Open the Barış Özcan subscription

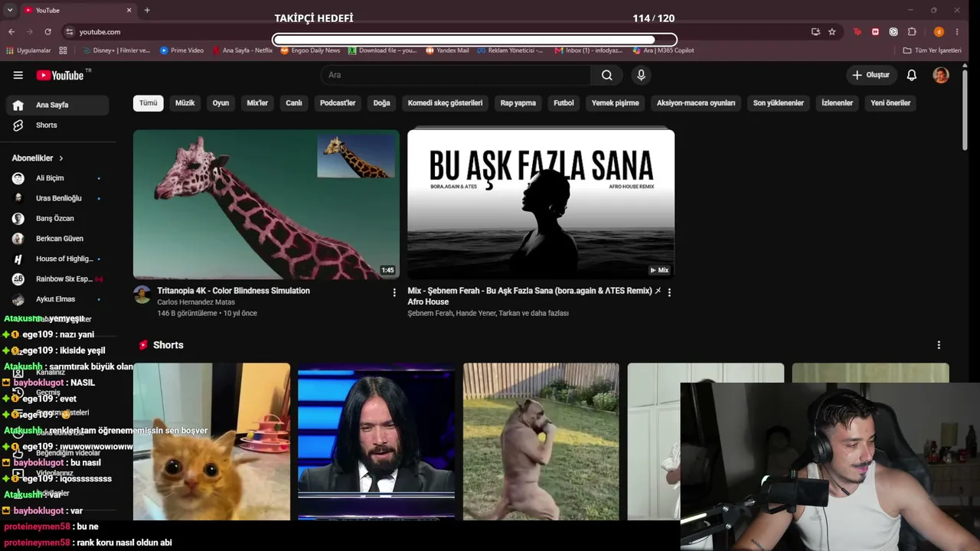(x=57, y=219)
